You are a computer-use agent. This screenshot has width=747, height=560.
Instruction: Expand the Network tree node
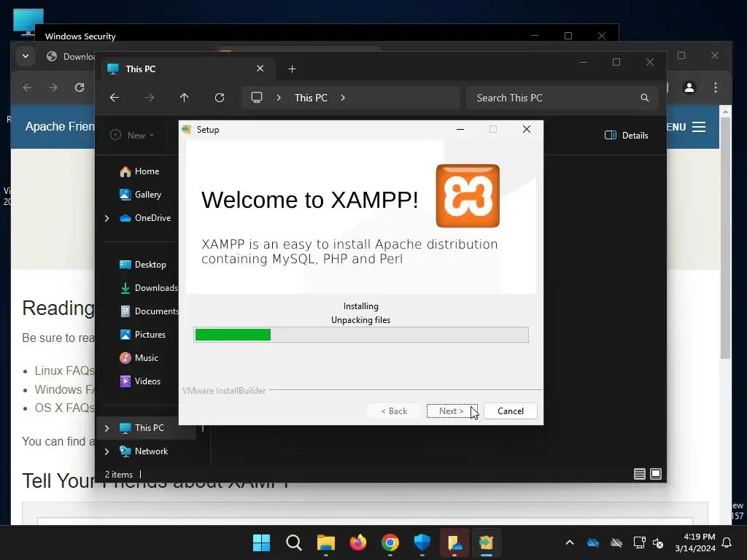pyautogui.click(x=107, y=451)
